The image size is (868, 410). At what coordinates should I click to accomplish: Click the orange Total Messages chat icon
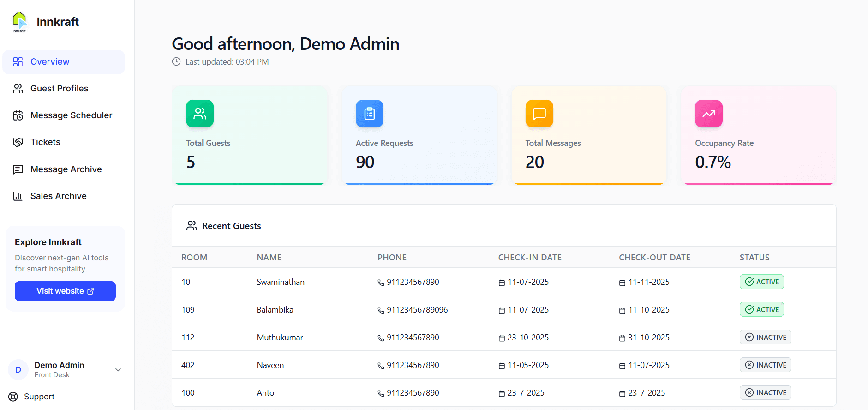point(539,114)
